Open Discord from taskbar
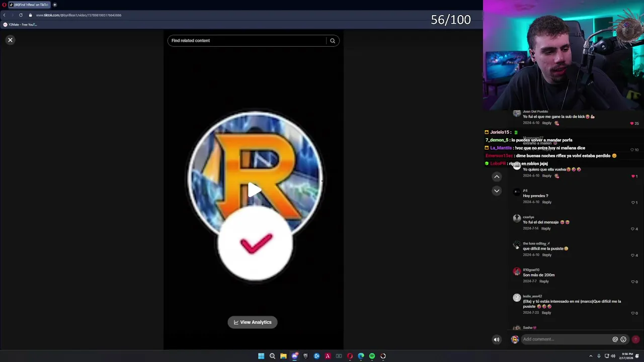 pyautogui.click(x=294, y=356)
